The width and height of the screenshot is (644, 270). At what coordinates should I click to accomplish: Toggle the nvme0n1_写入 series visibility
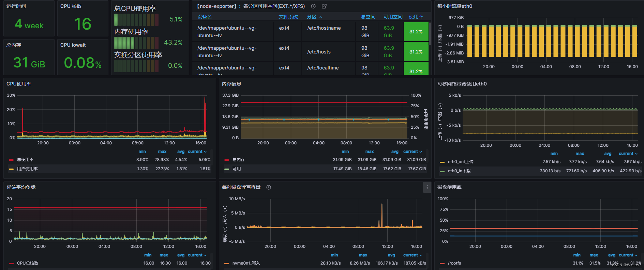tap(246, 263)
